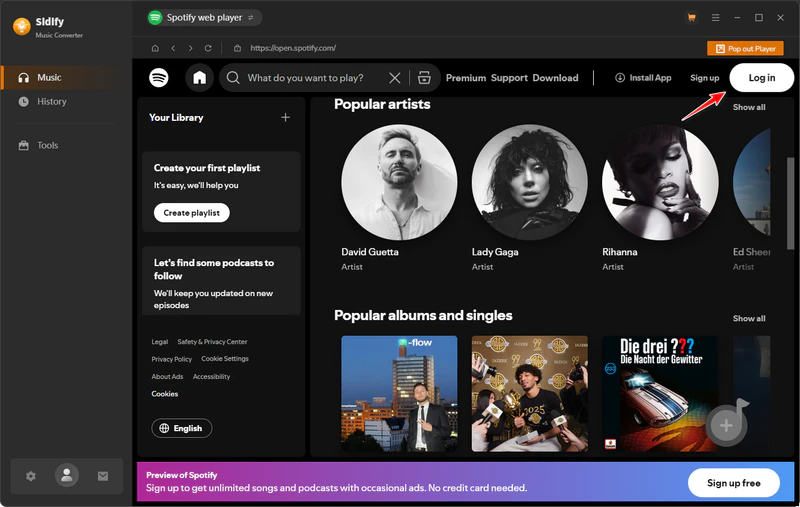Image resolution: width=800 pixels, height=507 pixels.
Task: Click the URL address field
Action: point(293,48)
